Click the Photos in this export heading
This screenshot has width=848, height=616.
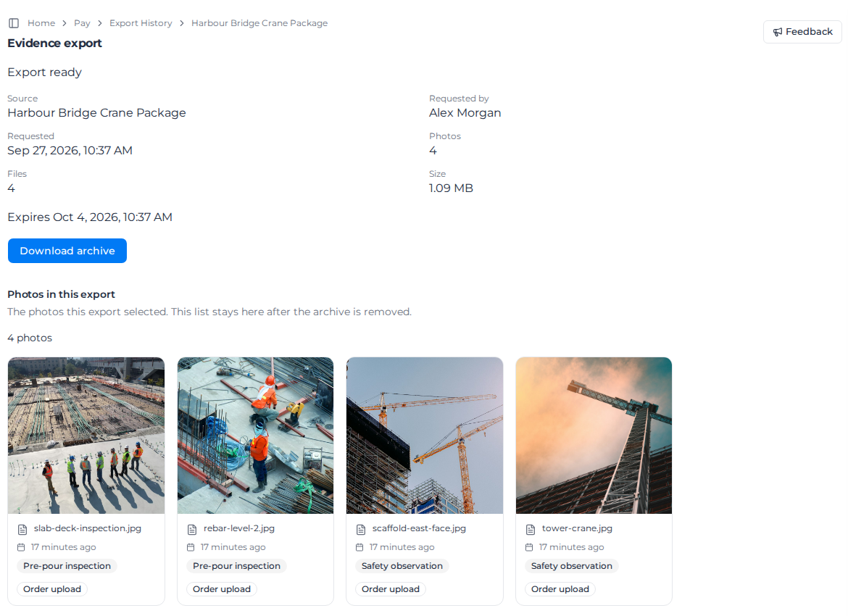[61, 294]
